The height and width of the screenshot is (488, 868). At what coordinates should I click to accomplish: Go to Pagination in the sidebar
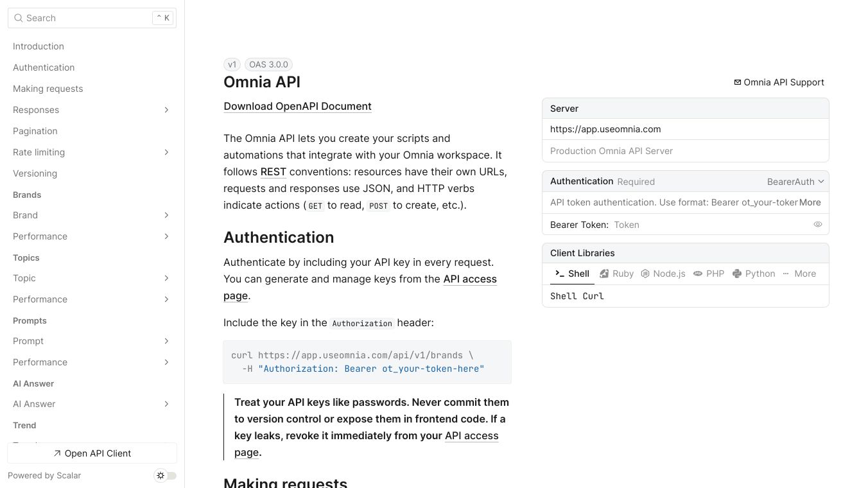[x=35, y=131]
